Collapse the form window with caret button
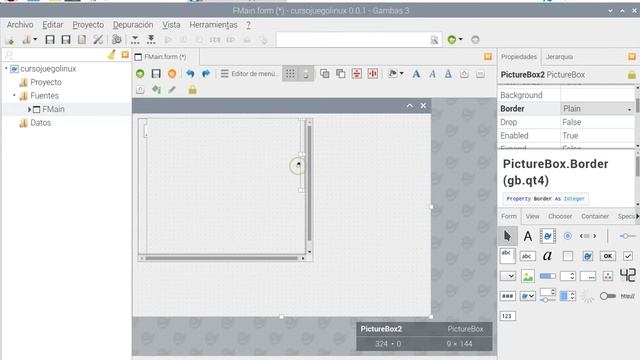 click(410, 106)
